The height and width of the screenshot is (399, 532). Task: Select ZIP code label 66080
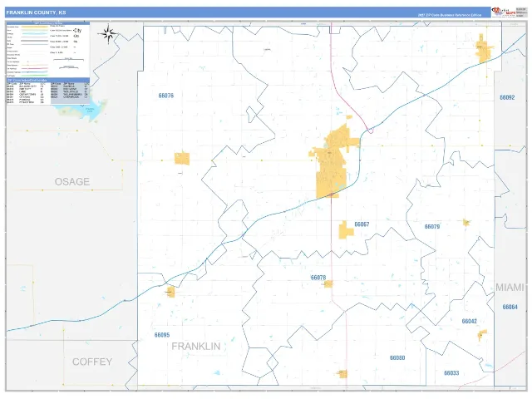click(397, 358)
